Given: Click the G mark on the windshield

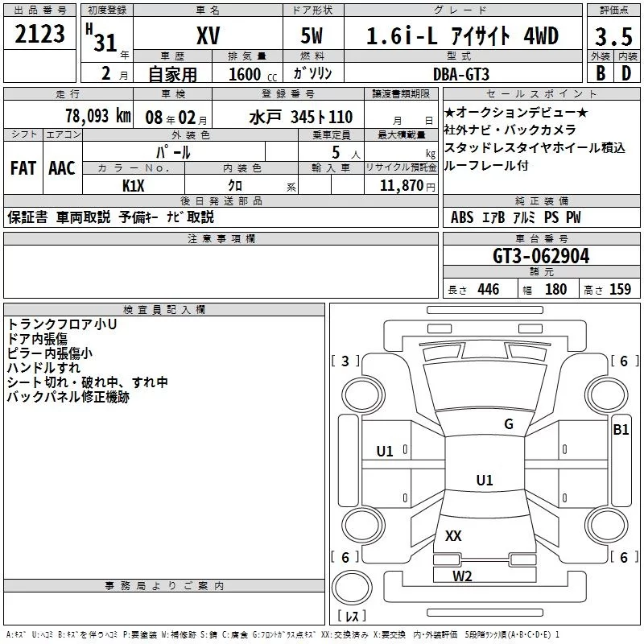Looking at the screenshot, I should (509, 424).
